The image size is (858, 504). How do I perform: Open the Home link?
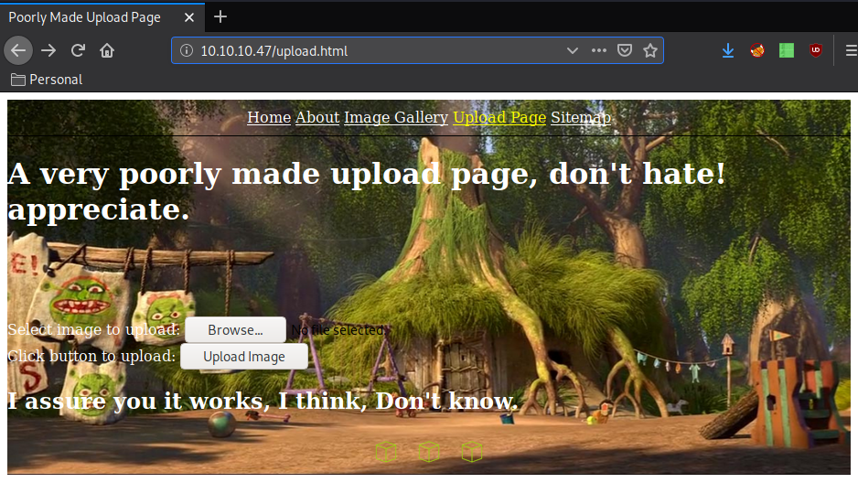pyautogui.click(x=269, y=117)
